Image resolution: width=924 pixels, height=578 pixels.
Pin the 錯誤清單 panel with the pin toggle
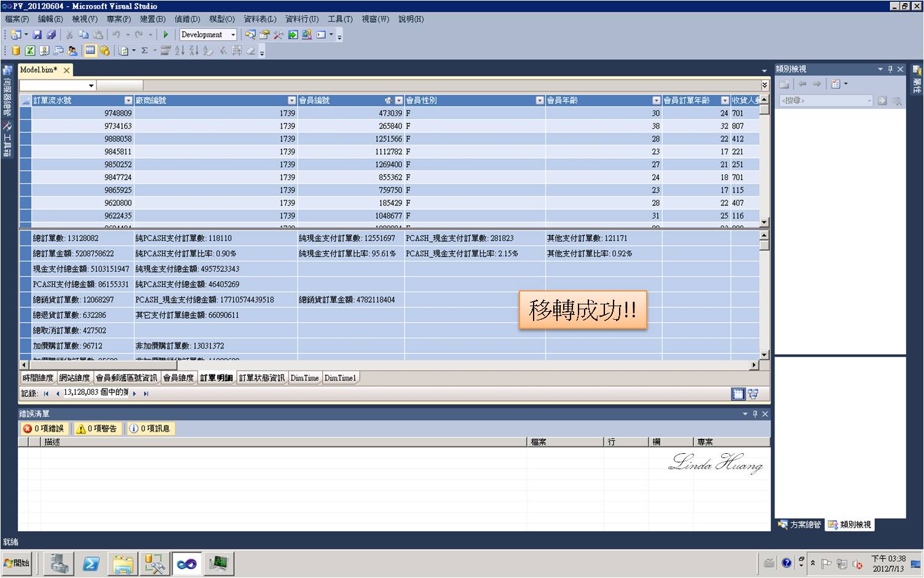(x=755, y=413)
